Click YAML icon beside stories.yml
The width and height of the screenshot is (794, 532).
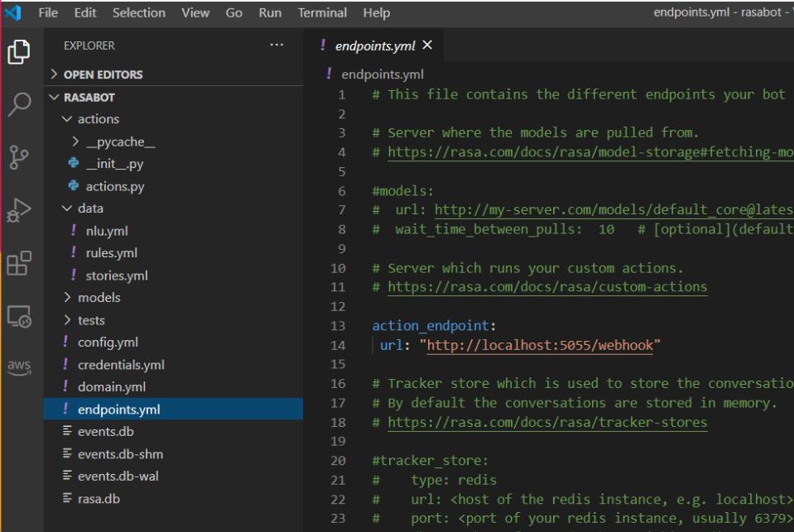(x=74, y=275)
